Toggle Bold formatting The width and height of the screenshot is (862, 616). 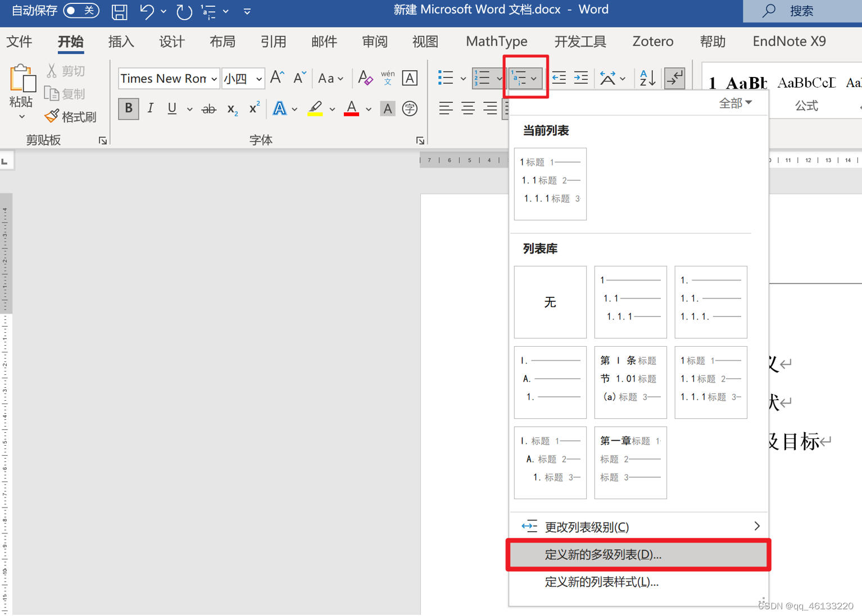128,108
